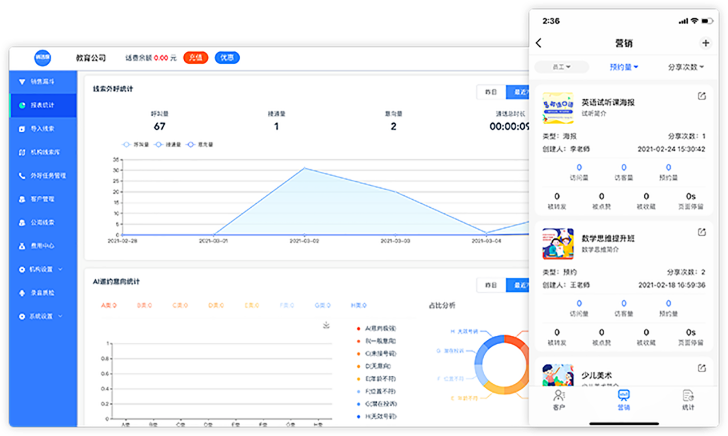Click the 机构设置 gear icon in sidebar

point(22,269)
